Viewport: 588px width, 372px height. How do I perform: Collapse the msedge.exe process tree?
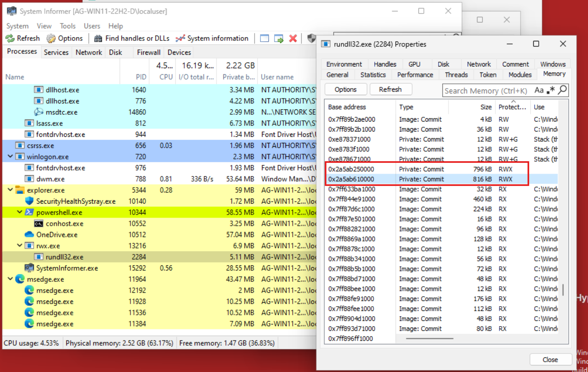coord(10,279)
